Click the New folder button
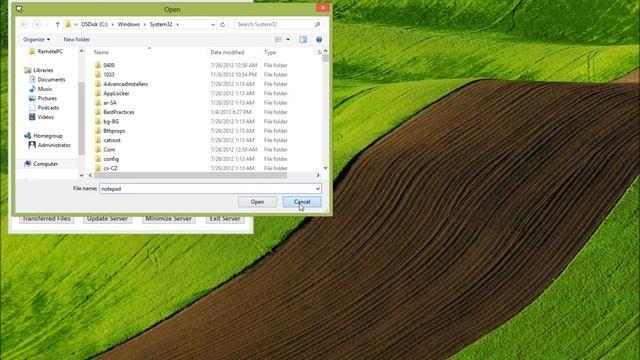The width and height of the screenshot is (640, 360). (77, 40)
